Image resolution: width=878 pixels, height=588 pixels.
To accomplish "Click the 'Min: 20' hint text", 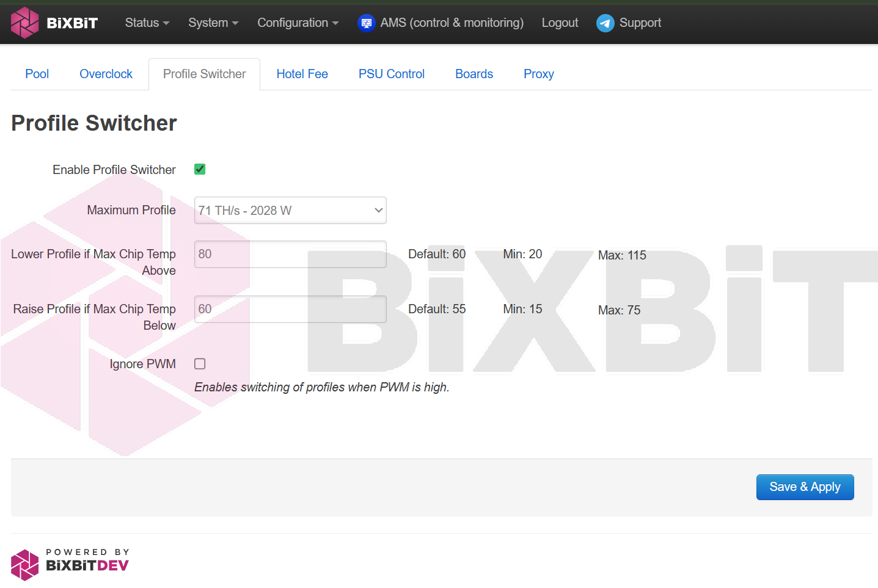I will pyautogui.click(x=522, y=254).
